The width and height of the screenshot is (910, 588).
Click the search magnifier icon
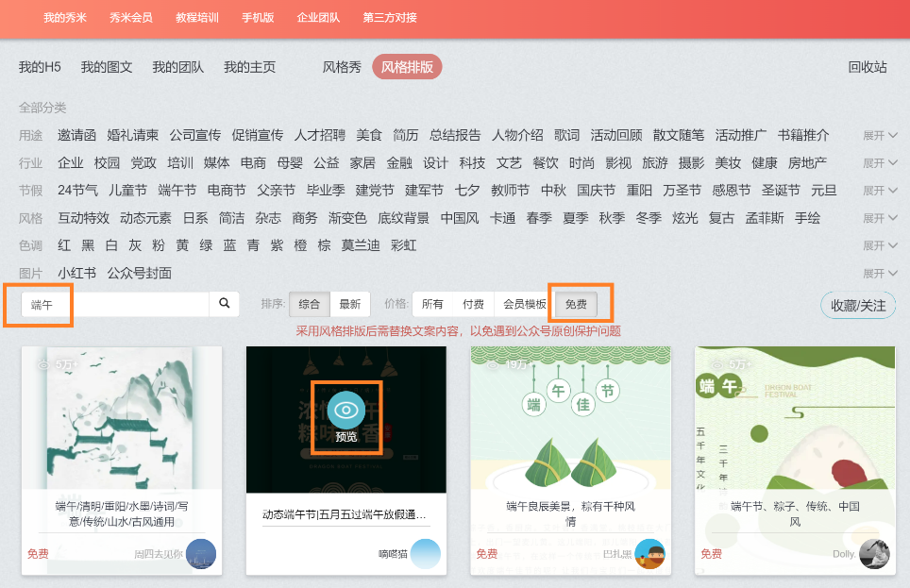tap(224, 304)
